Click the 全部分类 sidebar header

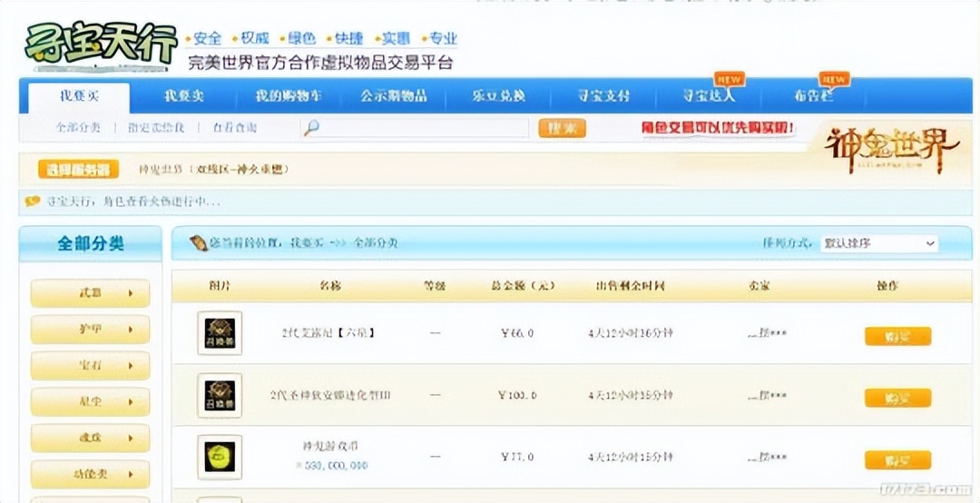91,243
